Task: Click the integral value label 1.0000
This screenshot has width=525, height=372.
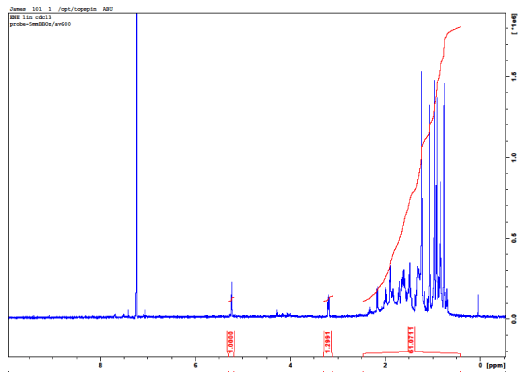Action: coord(231,341)
